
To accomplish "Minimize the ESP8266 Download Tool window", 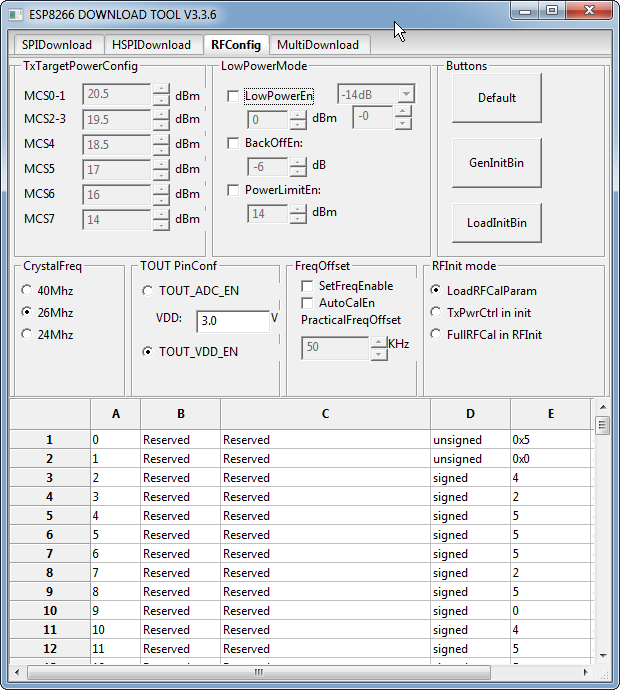I will tap(525, 11).
